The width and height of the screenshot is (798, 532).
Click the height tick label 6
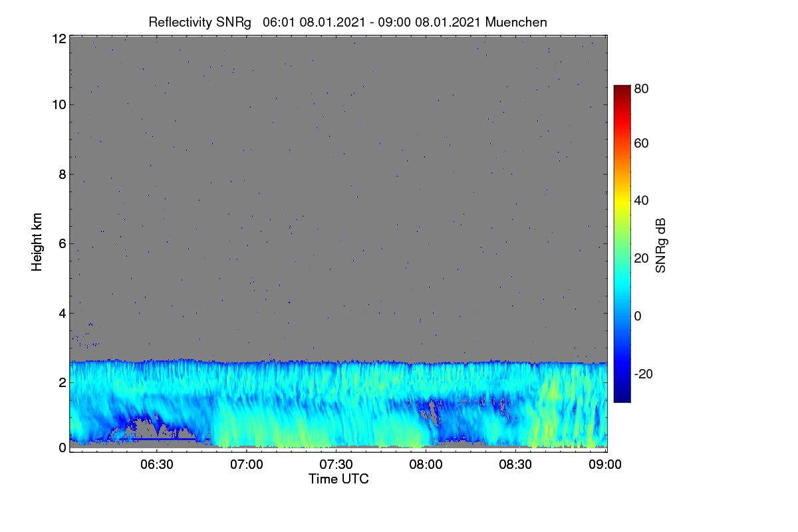click(62, 243)
